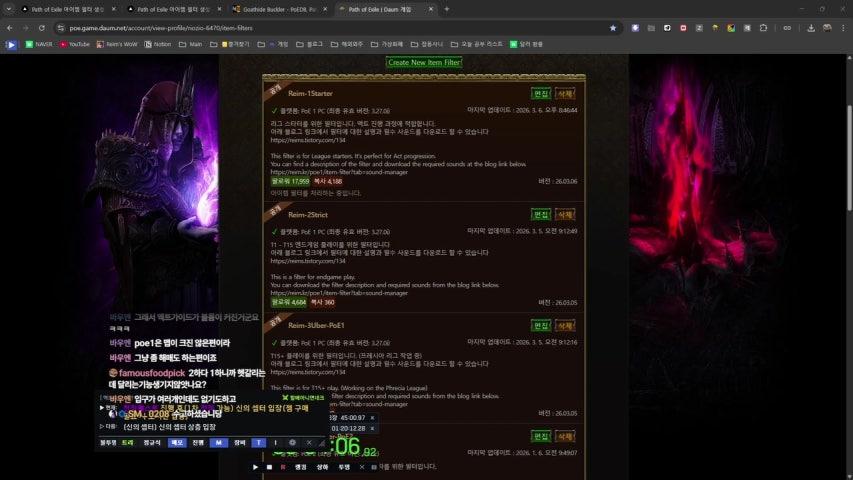This screenshot has width=853, height=480.
Task: Switch to the second Path of Exile tab
Action: [173, 9]
